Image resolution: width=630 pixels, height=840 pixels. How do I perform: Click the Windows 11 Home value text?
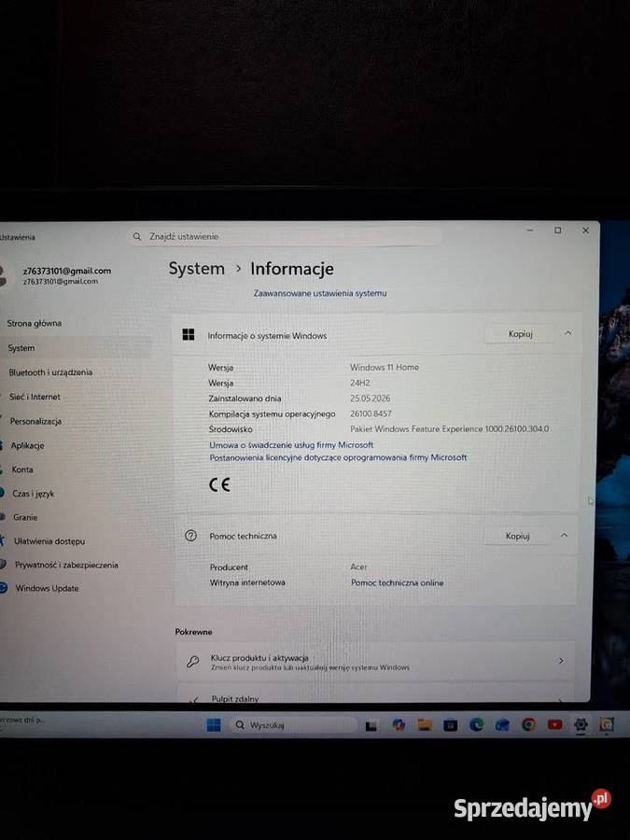click(385, 367)
